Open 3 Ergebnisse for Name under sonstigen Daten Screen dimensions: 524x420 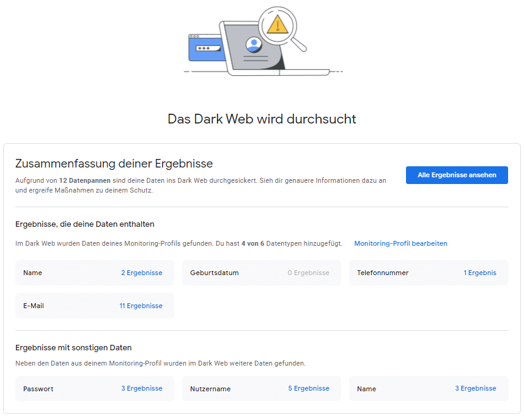(476, 388)
